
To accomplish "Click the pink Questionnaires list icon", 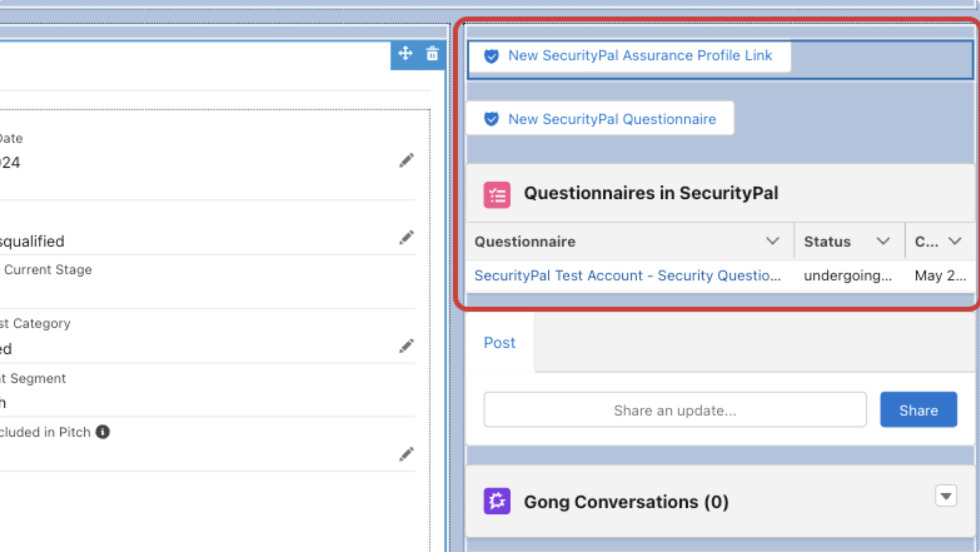I will click(497, 195).
